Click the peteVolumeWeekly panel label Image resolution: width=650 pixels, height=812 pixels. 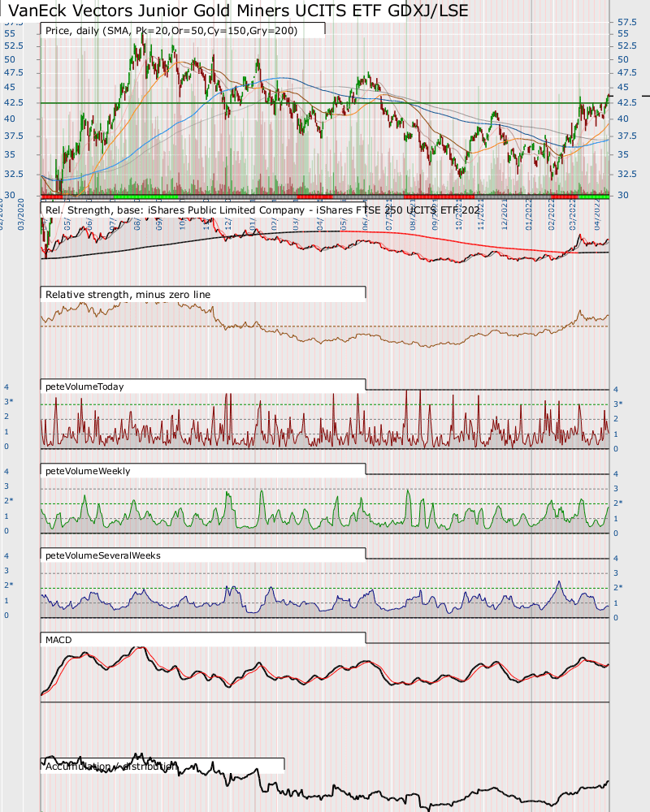coord(88,471)
